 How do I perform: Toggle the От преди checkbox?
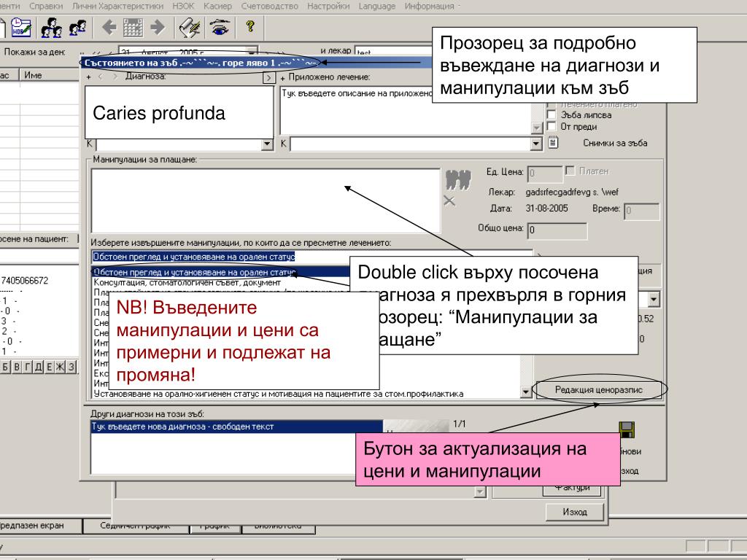(x=551, y=126)
